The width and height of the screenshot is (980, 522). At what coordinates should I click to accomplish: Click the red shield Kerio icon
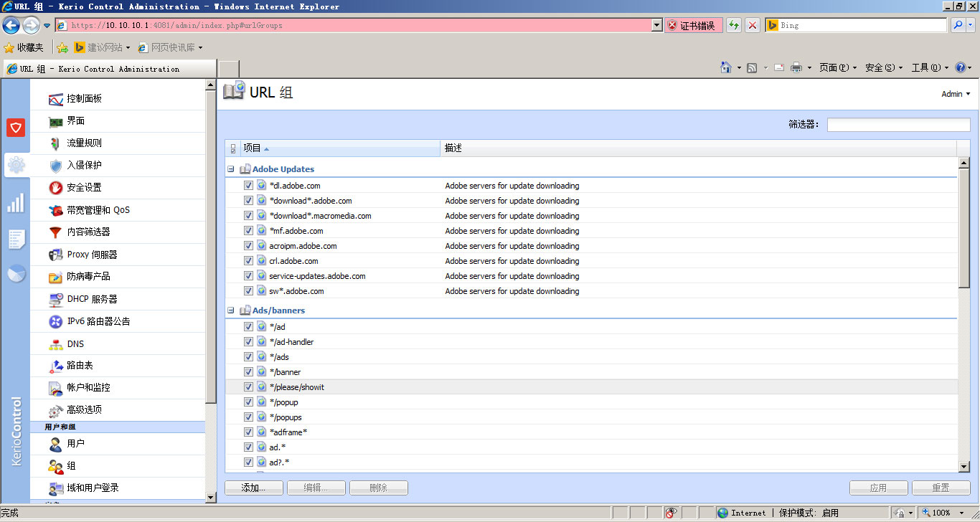(16, 128)
